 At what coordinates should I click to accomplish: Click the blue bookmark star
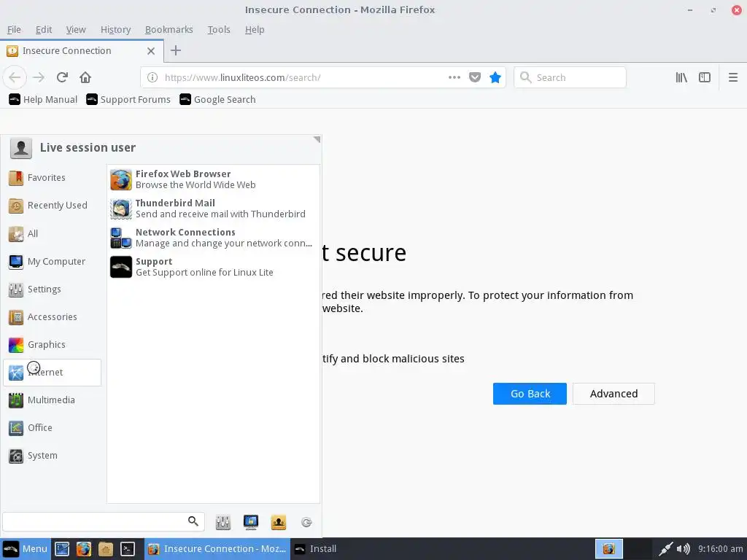pos(495,77)
